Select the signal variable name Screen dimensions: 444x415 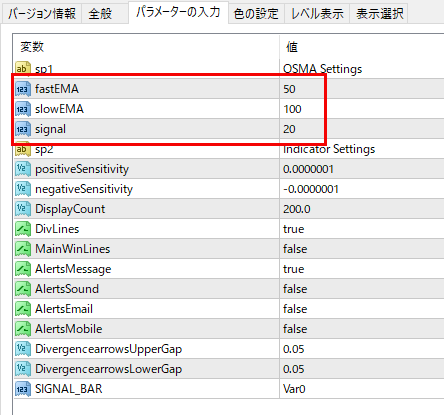click(x=50, y=129)
